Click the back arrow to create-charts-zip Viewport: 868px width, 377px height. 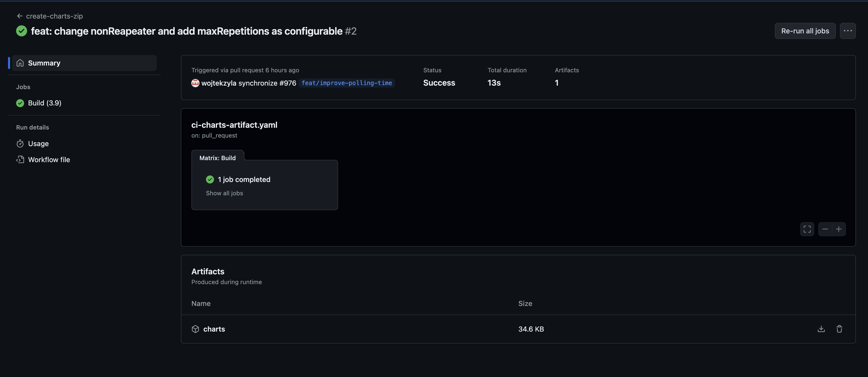[20, 16]
